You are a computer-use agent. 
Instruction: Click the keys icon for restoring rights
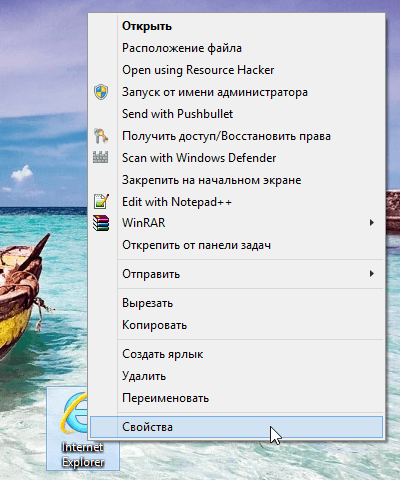tap(101, 136)
